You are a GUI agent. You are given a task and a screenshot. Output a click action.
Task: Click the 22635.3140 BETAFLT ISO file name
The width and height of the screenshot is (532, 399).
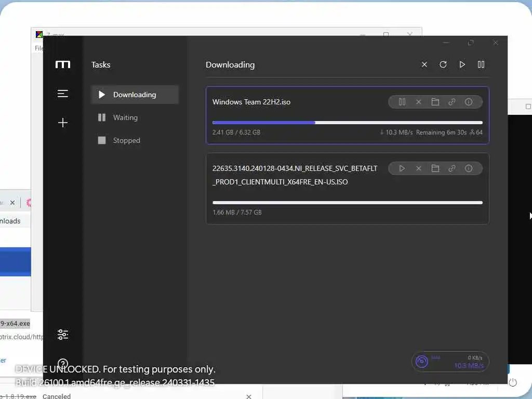point(295,175)
